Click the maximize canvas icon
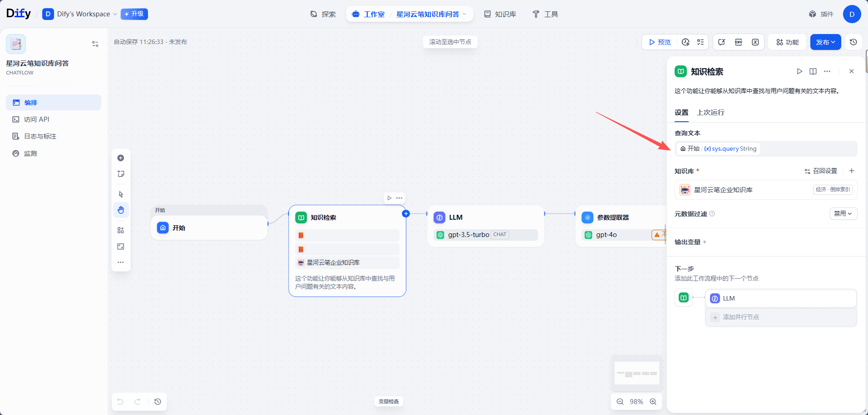Screen dimensions: 868x415 tap(121, 247)
